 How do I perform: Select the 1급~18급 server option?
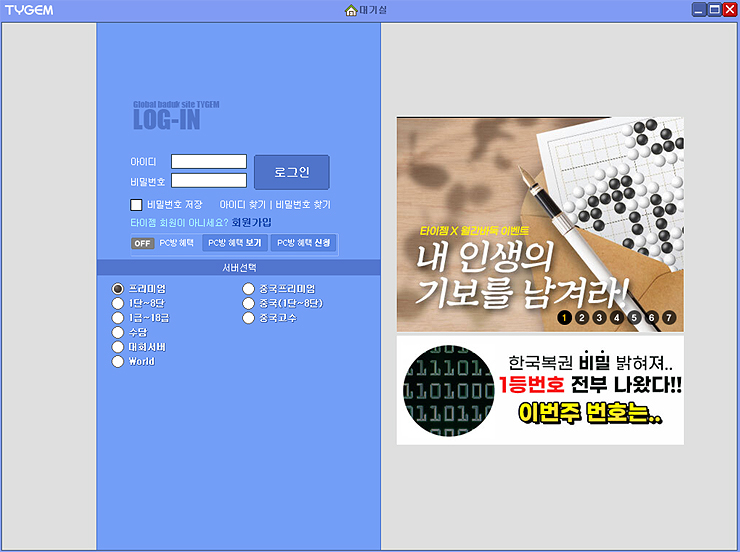[118, 318]
